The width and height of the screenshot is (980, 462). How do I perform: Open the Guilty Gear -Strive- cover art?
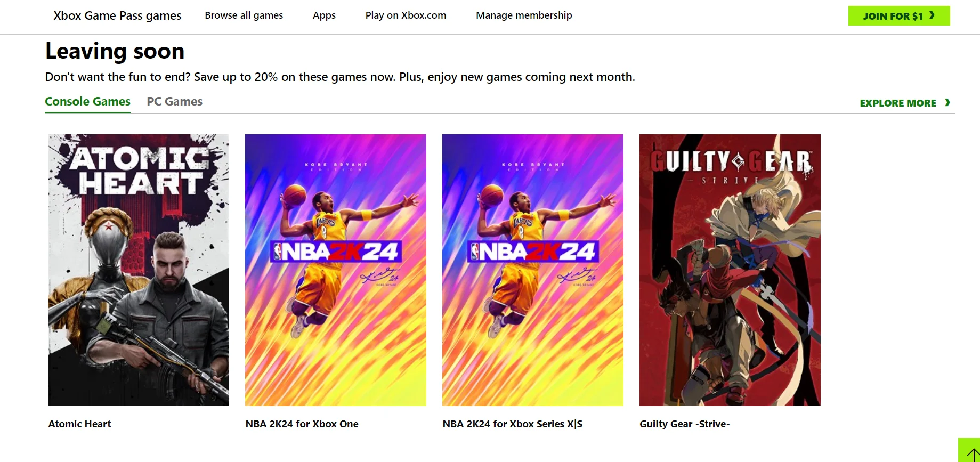point(730,270)
